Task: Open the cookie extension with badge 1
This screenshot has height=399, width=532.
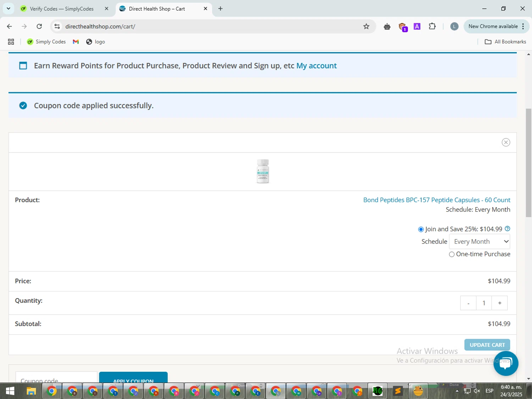Action: click(x=403, y=27)
